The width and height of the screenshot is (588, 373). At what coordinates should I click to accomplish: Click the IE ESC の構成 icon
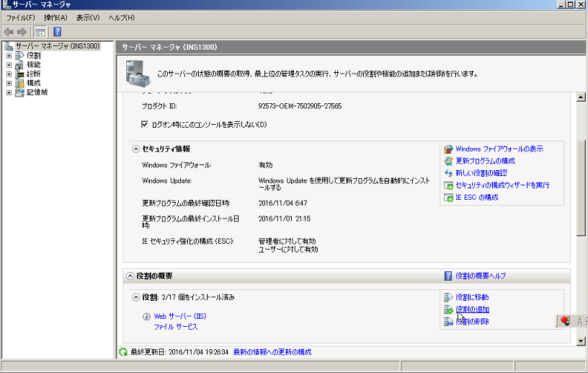448,197
